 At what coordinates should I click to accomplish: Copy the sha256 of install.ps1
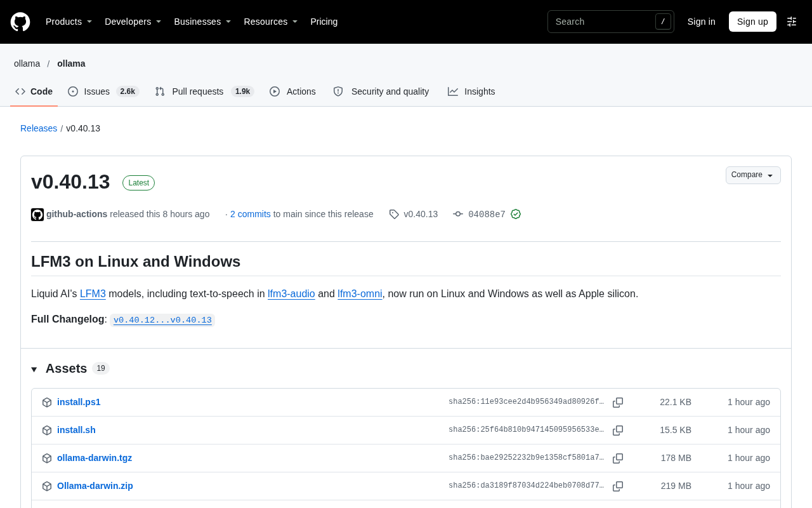(x=618, y=403)
